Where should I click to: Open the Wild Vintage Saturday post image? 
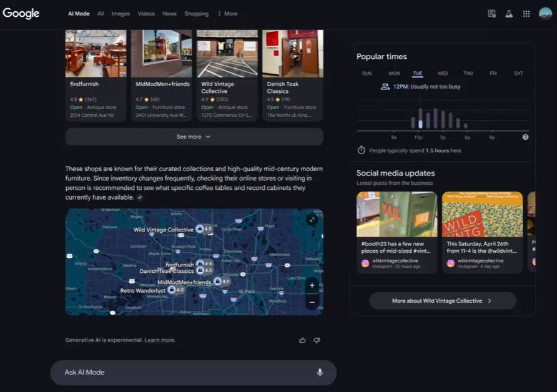483,214
